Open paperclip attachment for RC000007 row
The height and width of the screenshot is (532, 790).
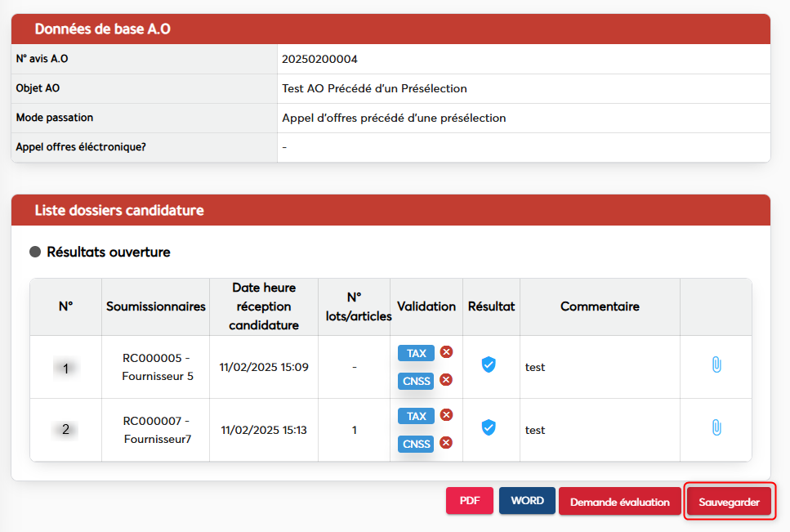click(716, 427)
